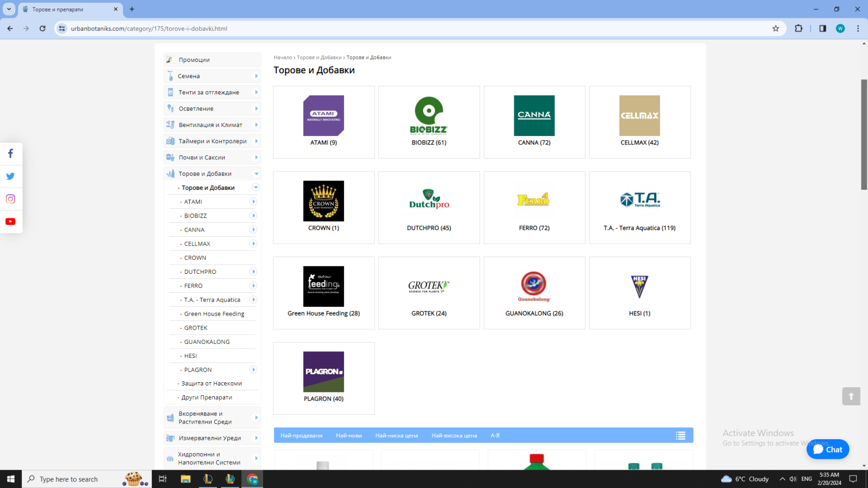Open Green House Feeding sidebar link
The width and height of the screenshot is (868, 488).
tap(214, 314)
